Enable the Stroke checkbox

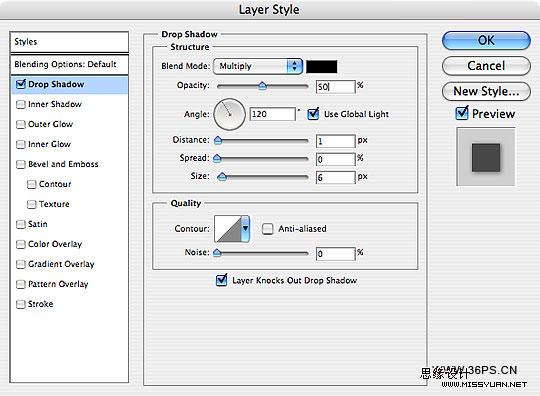[21, 304]
